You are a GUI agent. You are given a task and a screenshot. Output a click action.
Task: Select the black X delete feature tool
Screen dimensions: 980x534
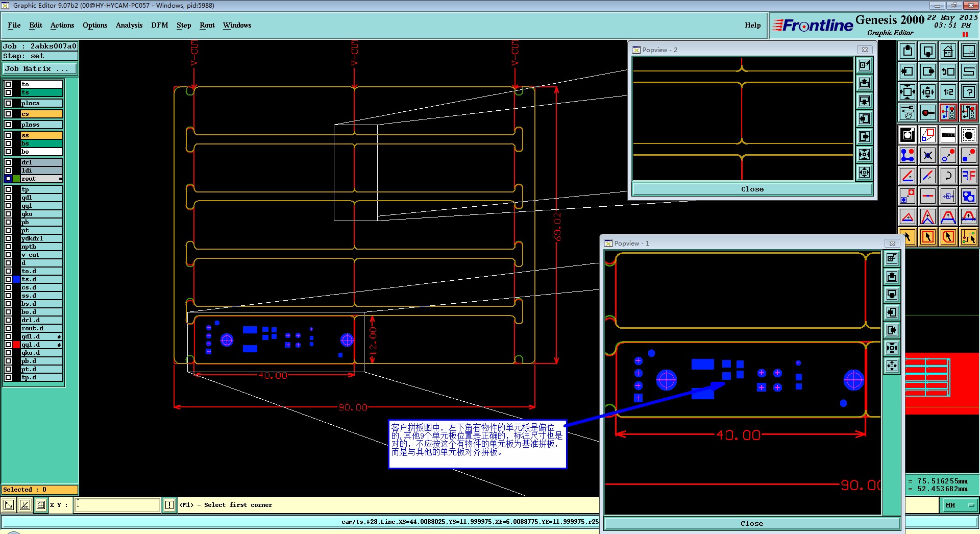tap(928, 155)
